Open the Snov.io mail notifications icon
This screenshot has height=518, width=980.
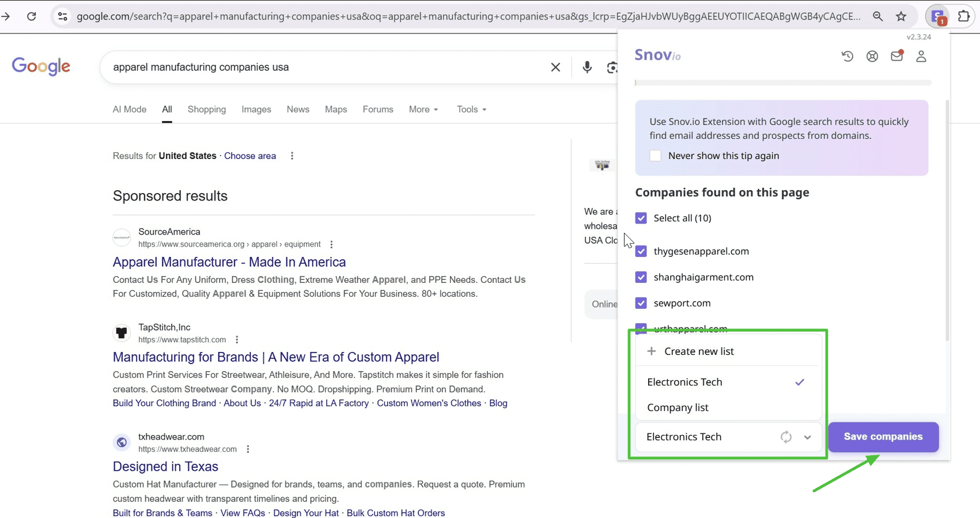click(896, 56)
